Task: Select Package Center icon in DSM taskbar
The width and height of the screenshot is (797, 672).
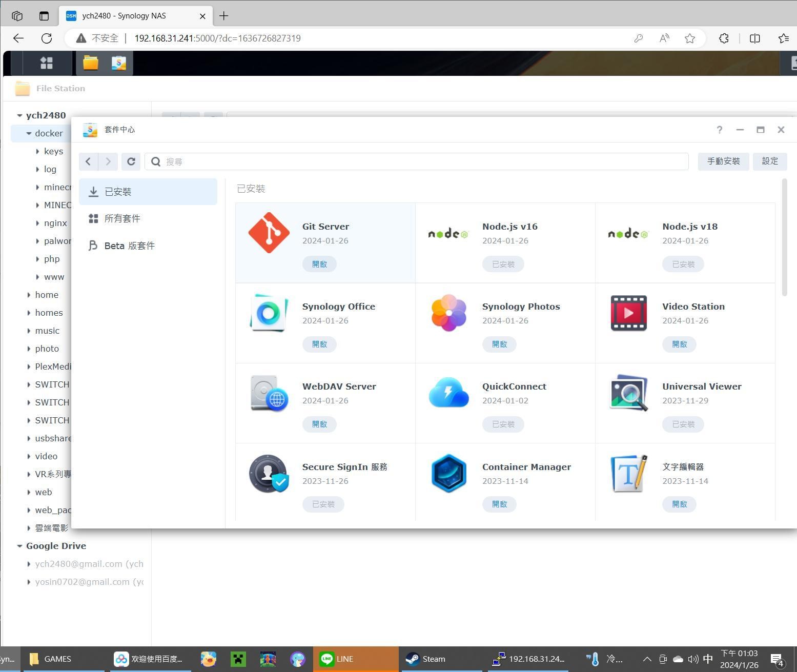Action: (119, 63)
